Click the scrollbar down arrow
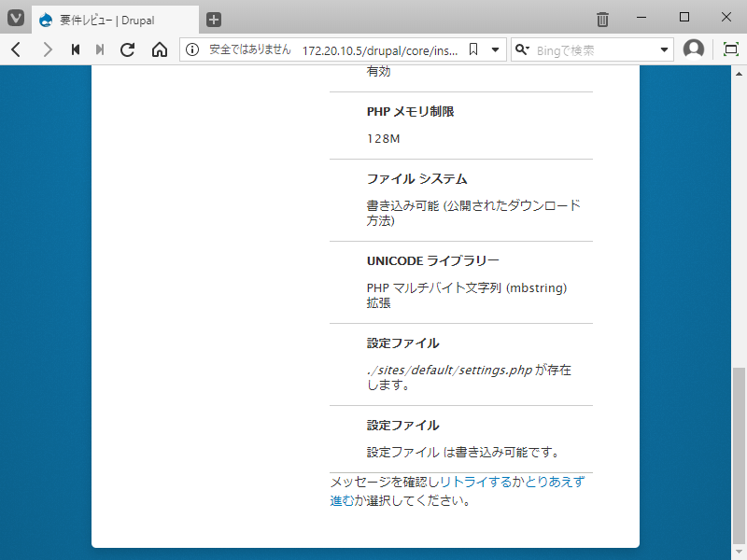 [x=739, y=552]
